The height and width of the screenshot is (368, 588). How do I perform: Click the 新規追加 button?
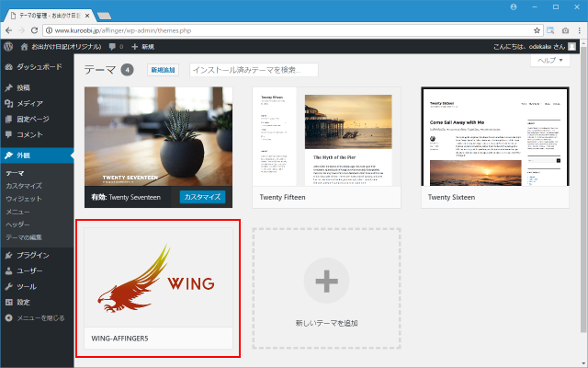pyautogui.click(x=163, y=70)
